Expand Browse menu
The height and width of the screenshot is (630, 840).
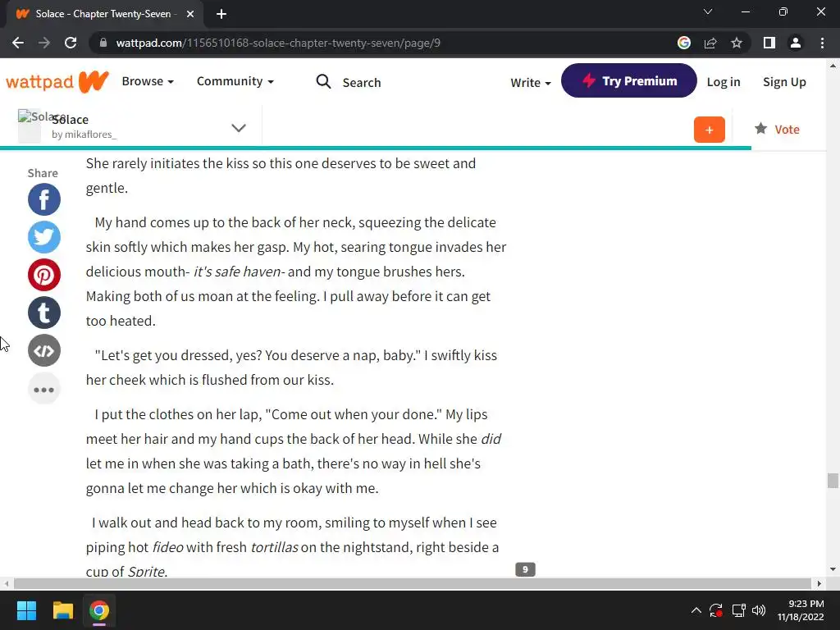(148, 81)
